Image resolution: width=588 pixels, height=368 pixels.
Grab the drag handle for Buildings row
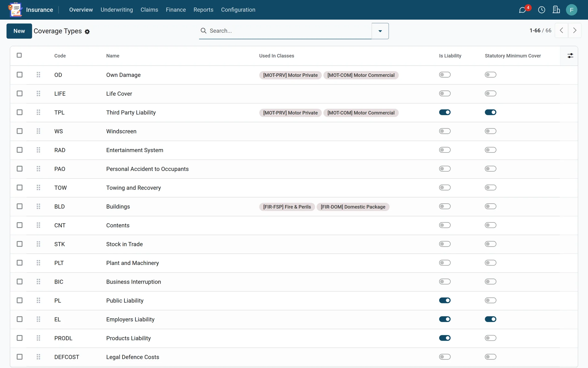[x=38, y=206]
